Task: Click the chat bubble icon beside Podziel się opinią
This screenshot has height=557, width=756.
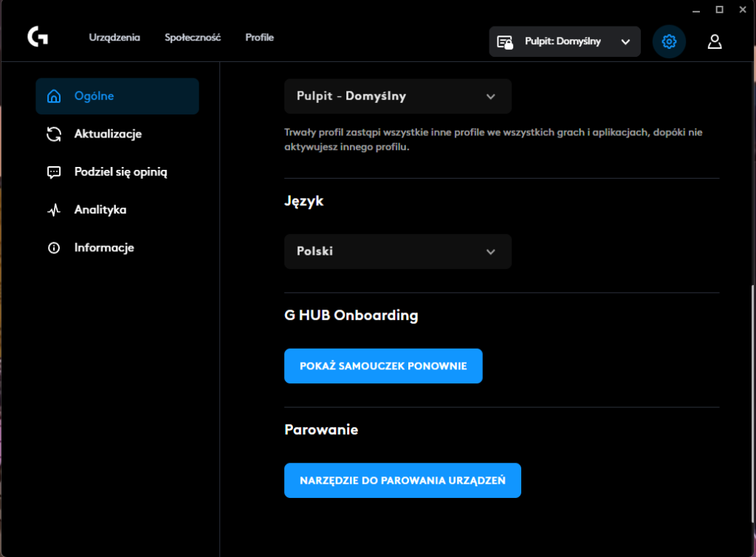Action: pyautogui.click(x=53, y=171)
